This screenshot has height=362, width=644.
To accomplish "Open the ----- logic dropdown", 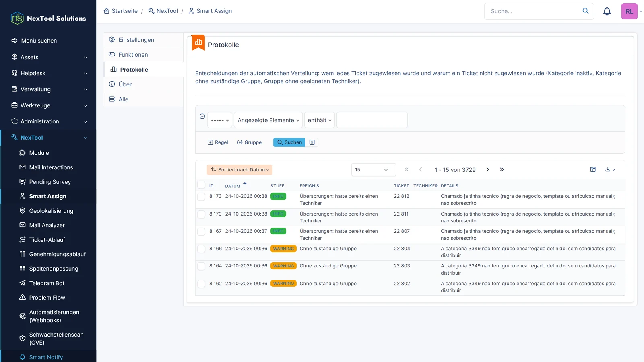I will point(220,120).
